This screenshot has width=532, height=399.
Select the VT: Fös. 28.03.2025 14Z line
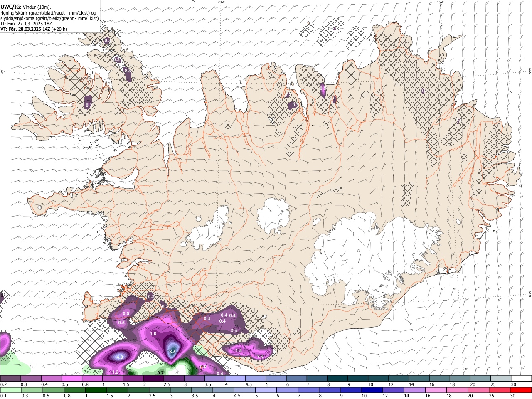34,29
